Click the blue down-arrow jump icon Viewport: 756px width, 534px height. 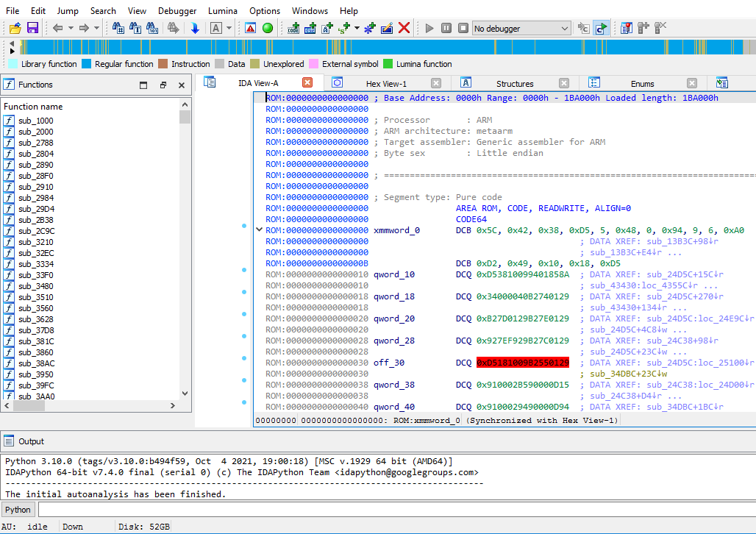tap(195, 28)
